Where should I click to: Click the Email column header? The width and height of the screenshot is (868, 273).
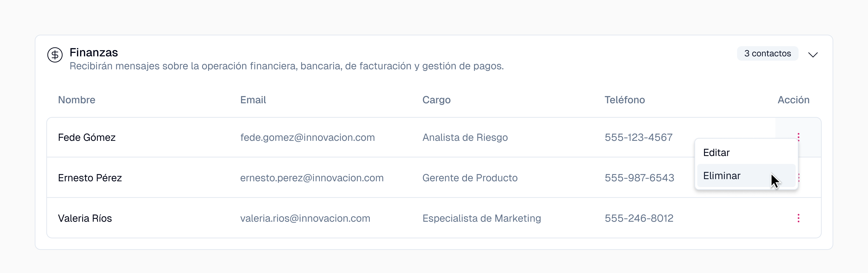(x=253, y=100)
